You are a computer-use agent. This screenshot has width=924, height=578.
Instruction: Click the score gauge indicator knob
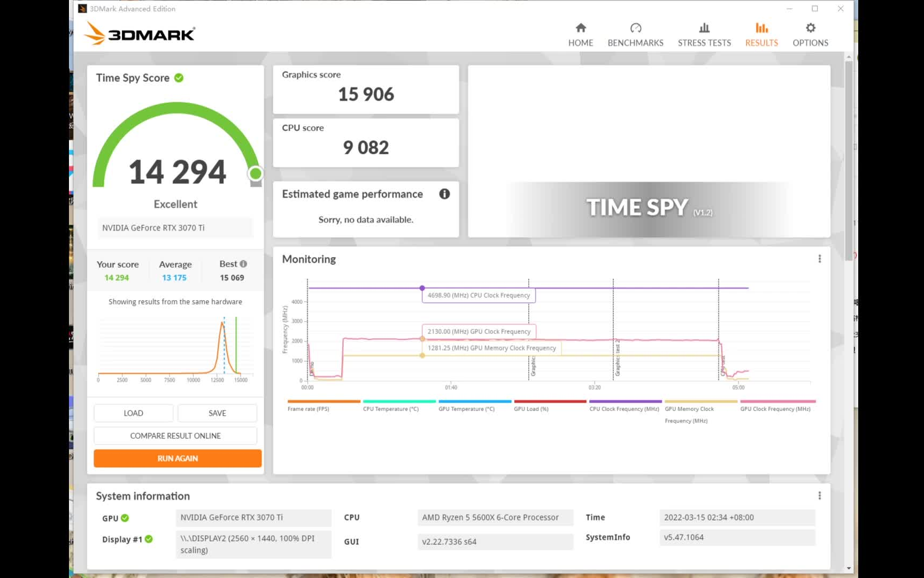(x=256, y=173)
